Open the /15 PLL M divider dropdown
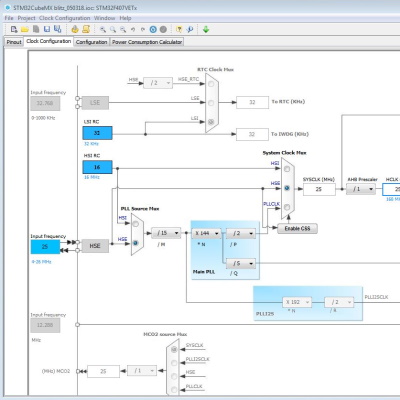The width and height of the screenshot is (400, 400). pos(166,233)
